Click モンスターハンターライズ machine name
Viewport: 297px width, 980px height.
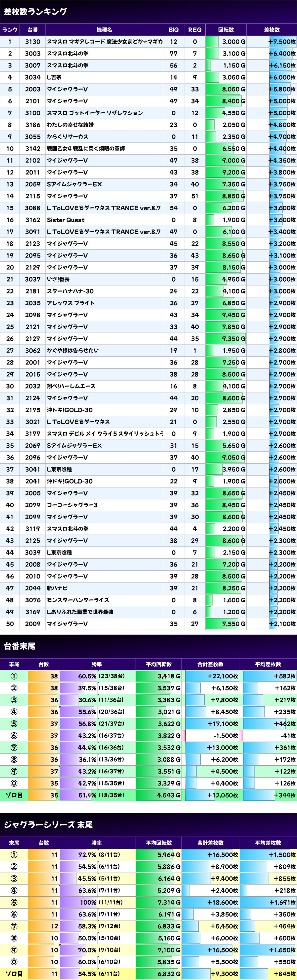click(x=78, y=600)
